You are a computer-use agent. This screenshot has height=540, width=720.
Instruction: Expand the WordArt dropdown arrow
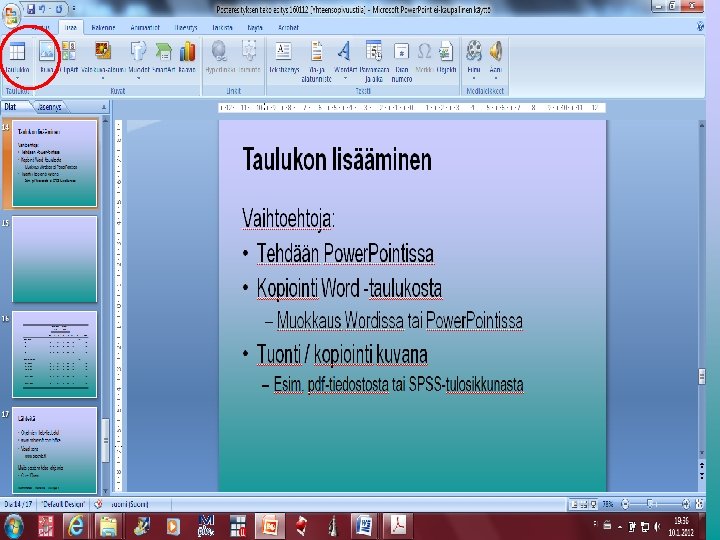(x=345, y=79)
